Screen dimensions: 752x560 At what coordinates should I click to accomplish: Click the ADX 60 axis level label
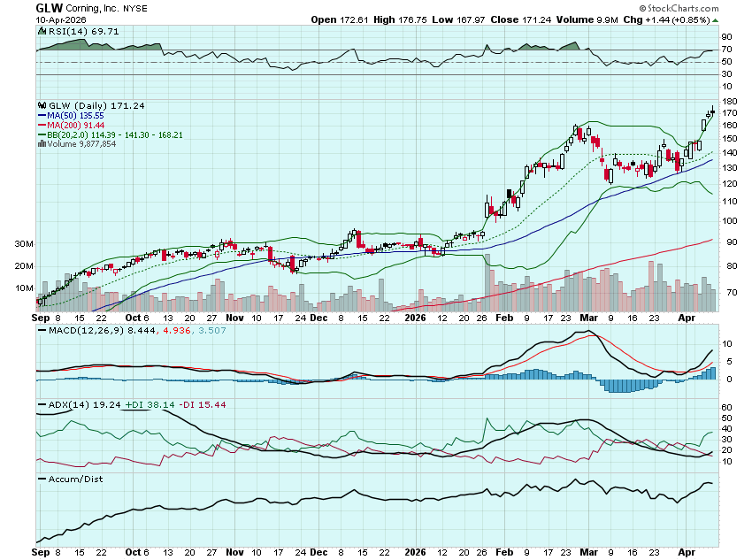(727, 408)
